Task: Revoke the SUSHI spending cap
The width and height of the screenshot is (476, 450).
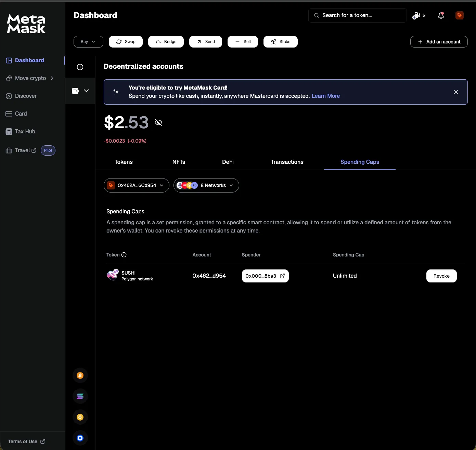Action: pos(441,276)
